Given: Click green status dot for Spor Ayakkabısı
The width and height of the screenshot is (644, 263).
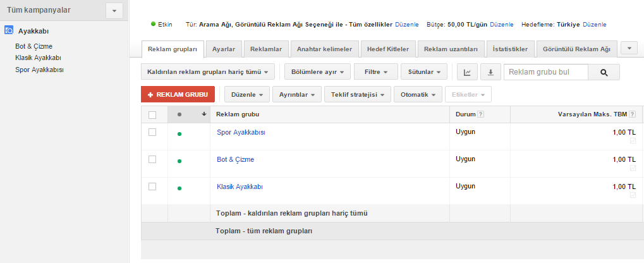Looking at the screenshot, I should [x=179, y=134].
